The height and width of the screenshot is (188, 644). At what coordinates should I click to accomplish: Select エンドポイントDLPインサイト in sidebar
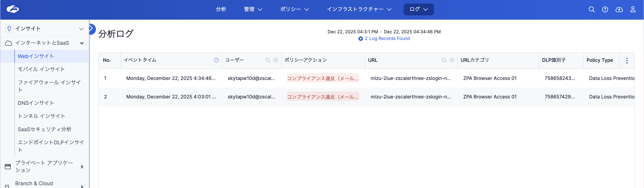51,146
